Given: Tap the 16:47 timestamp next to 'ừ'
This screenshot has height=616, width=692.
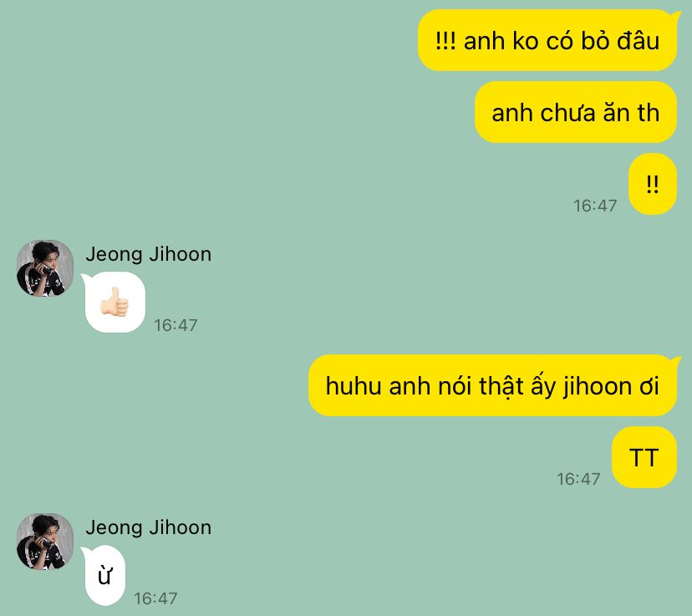Looking at the screenshot, I should 155,598.
